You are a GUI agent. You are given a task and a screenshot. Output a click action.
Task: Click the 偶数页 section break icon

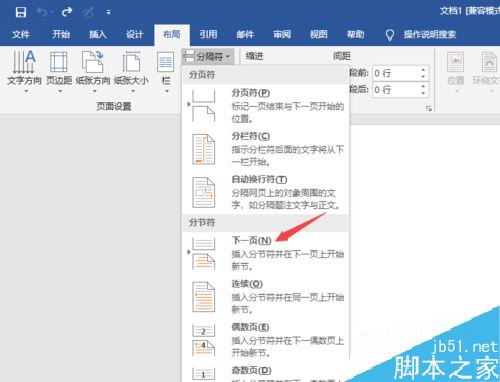point(204,340)
